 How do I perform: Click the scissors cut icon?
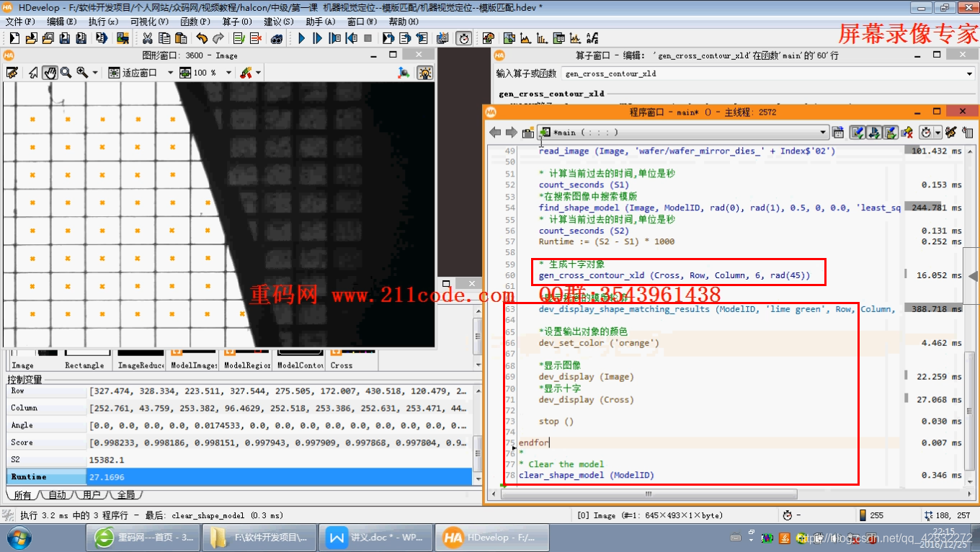click(148, 38)
